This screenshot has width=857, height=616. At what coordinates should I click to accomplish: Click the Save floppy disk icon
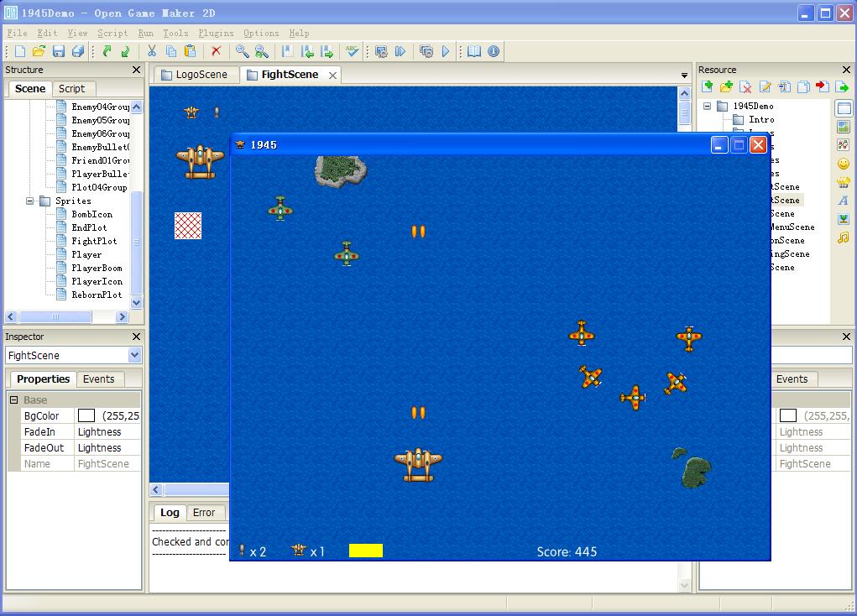point(59,51)
